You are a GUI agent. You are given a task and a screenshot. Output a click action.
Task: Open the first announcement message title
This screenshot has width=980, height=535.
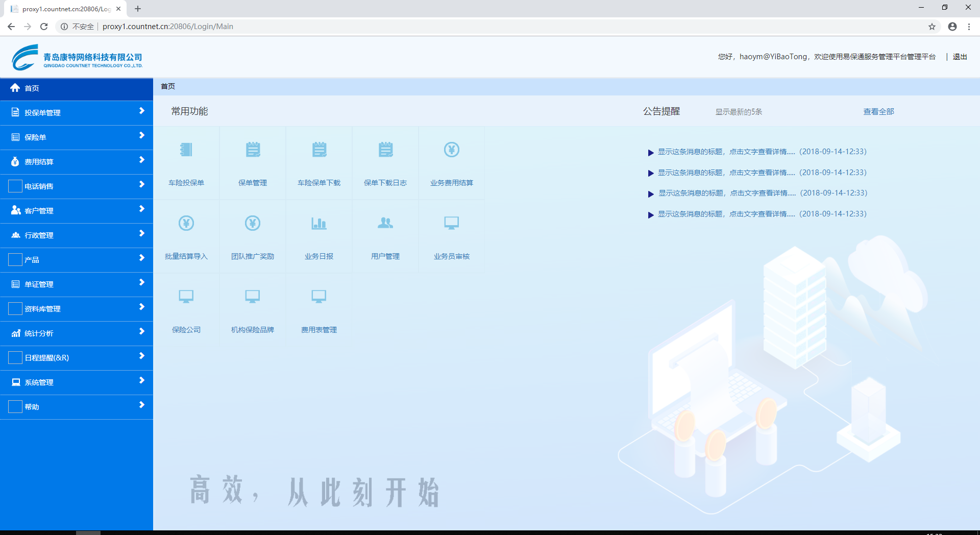click(x=726, y=152)
